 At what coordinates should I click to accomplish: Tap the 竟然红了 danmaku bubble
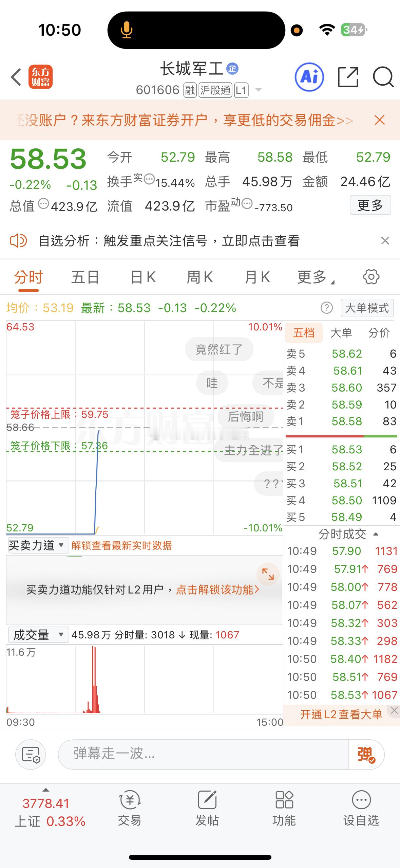click(219, 349)
